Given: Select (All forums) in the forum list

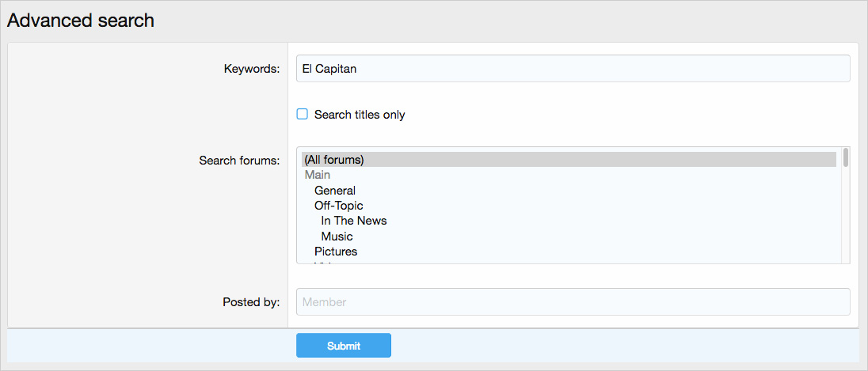Looking at the screenshot, I should click(569, 160).
